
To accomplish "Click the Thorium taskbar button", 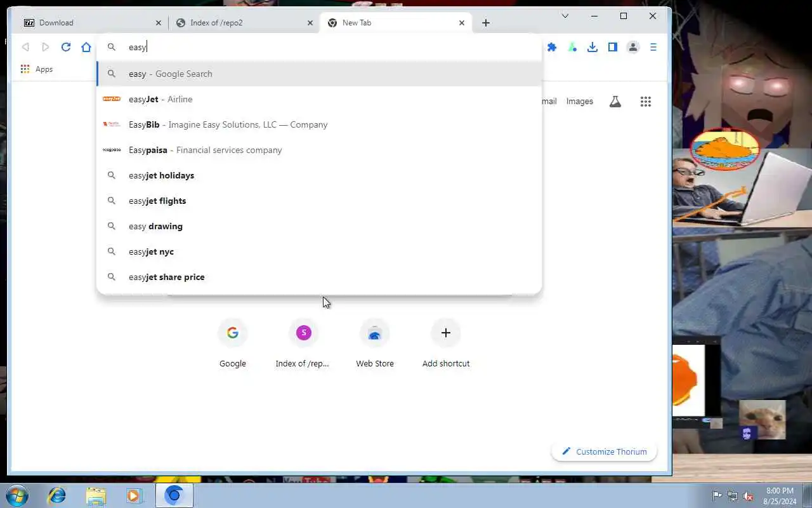I will point(174,495).
